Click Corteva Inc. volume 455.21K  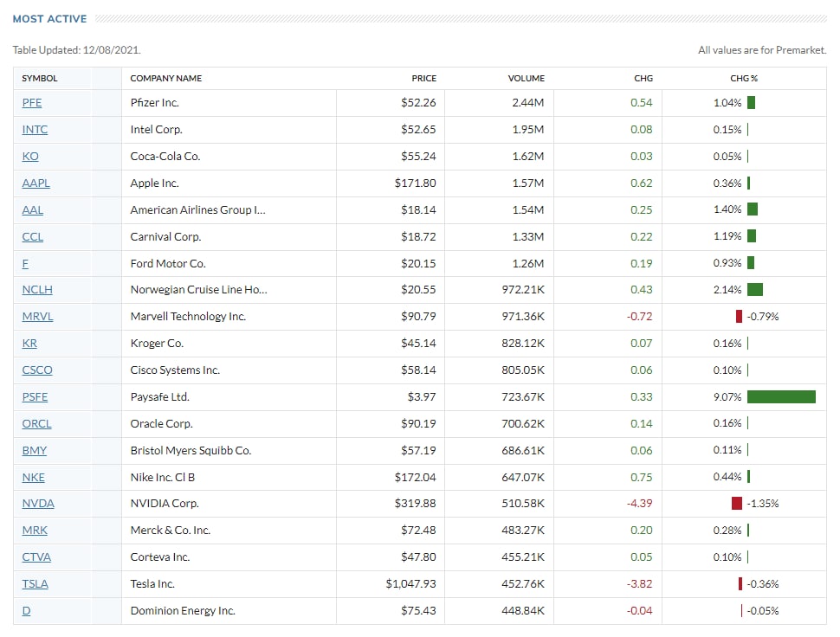(x=523, y=557)
